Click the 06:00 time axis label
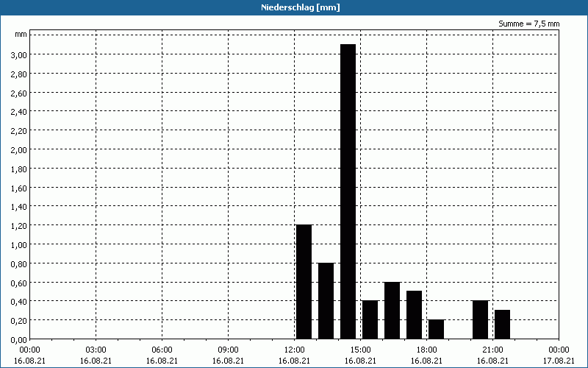The height and width of the screenshot is (368, 588). [x=162, y=350]
